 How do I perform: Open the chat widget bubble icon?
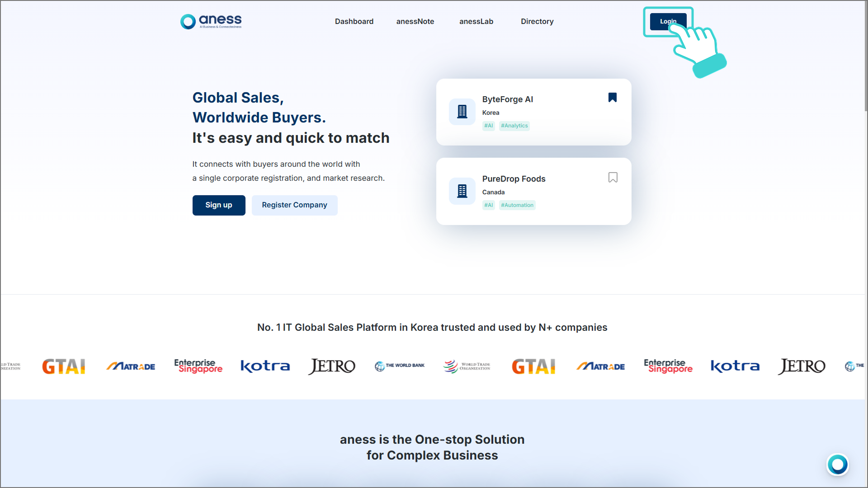click(x=837, y=465)
